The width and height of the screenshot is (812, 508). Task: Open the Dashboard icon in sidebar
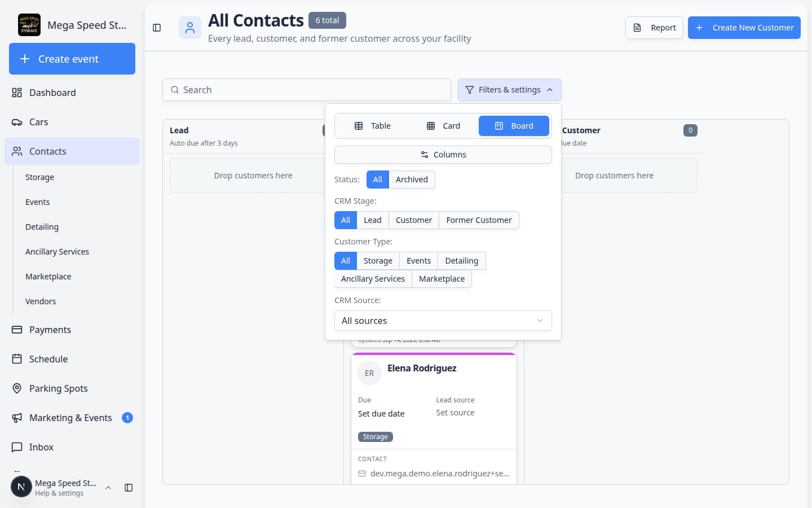pos(17,93)
